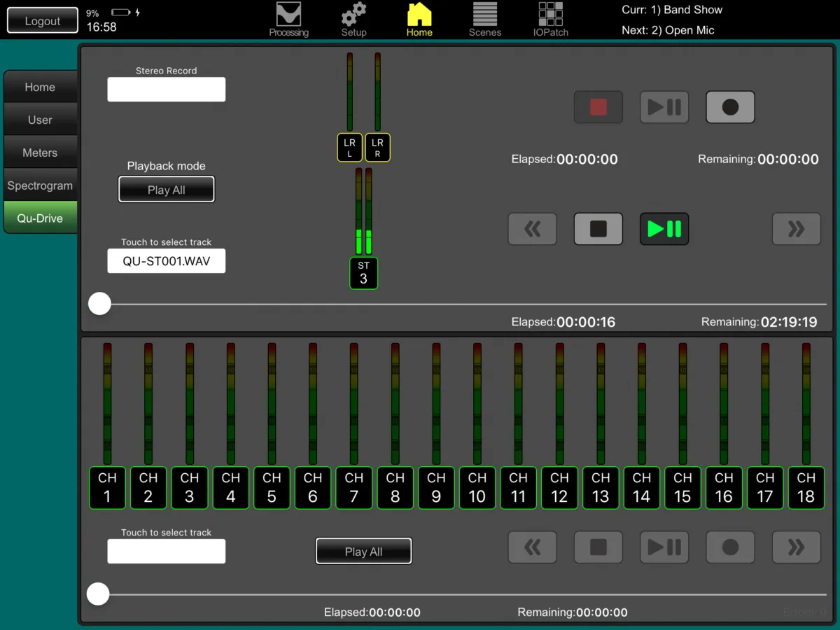
Task: Tap the next scene 'Open Mic' text
Action: pos(668,30)
